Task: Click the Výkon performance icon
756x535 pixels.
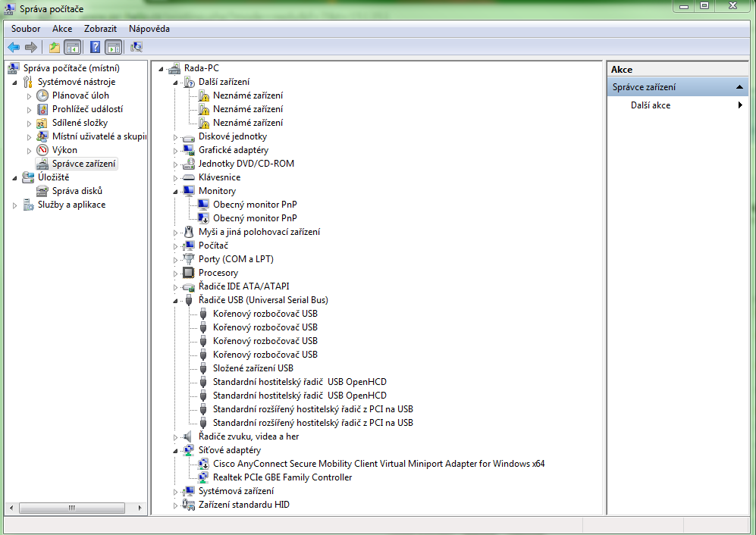Action: coord(42,150)
